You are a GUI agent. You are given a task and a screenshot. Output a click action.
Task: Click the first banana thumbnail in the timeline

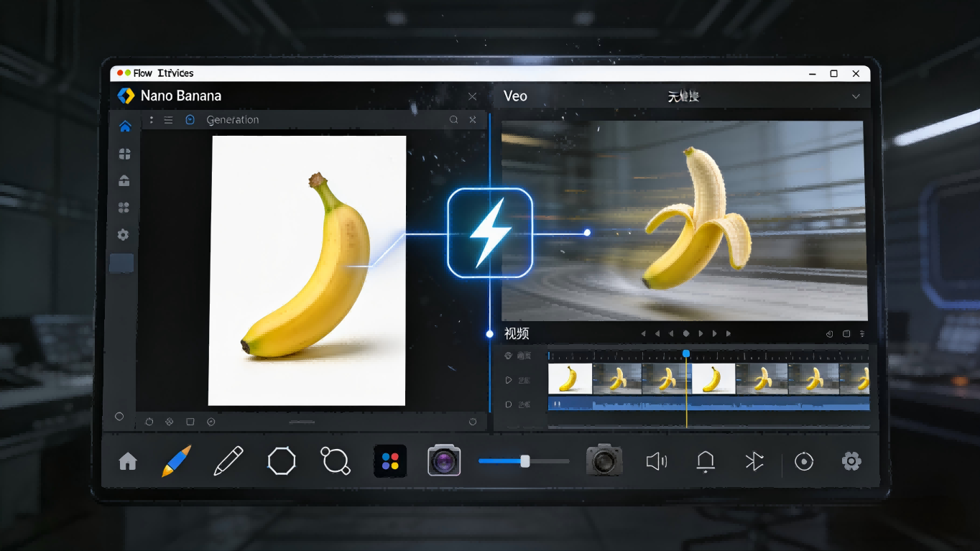(570, 379)
